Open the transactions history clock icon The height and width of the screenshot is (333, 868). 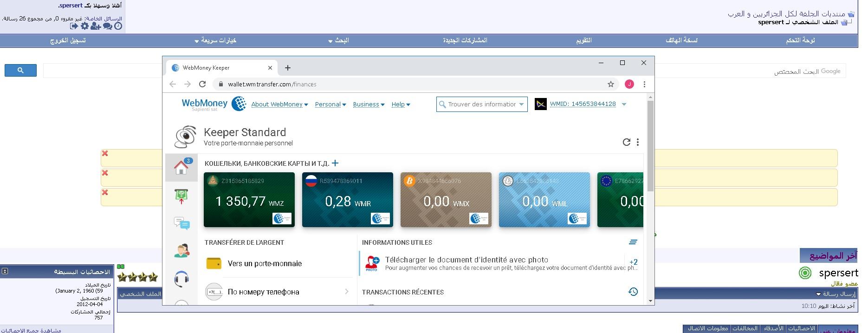point(633,292)
